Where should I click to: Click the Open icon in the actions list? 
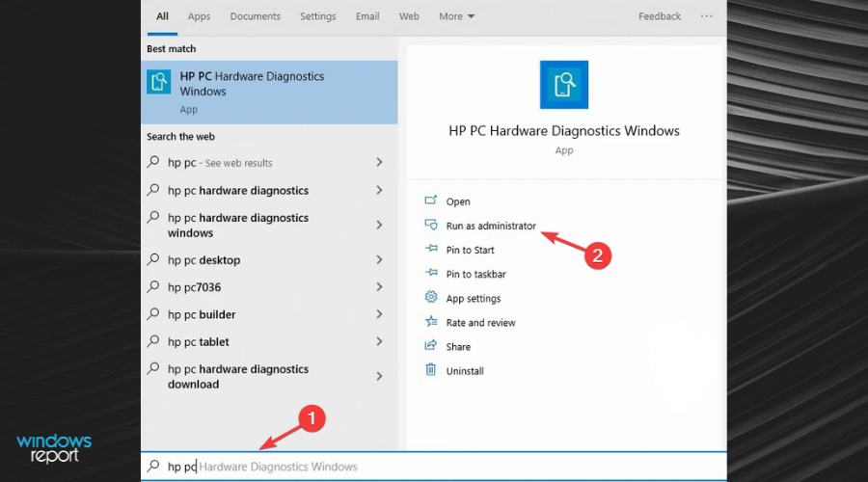tap(431, 201)
